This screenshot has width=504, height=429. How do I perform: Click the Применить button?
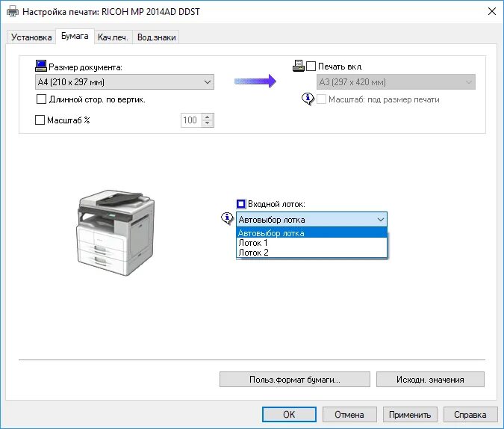pos(410,414)
